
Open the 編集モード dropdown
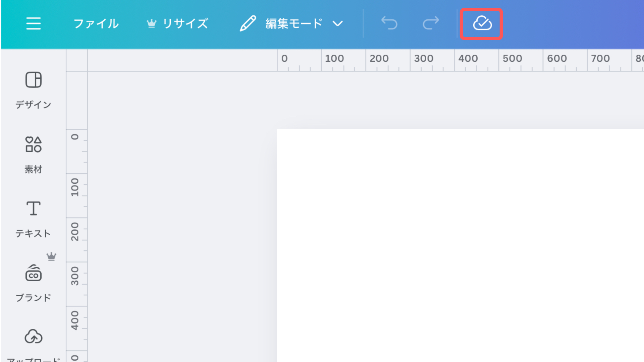(291, 23)
